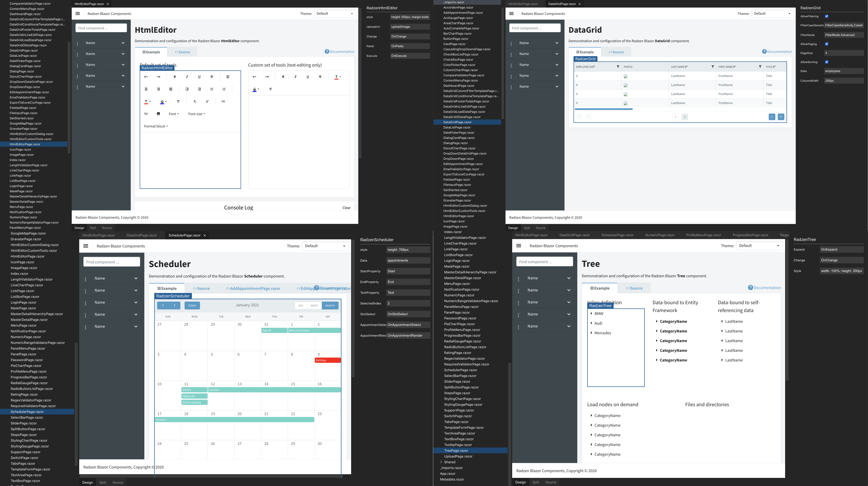The width and height of the screenshot is (868, 486).
Task: Apply superscript in default HtmlEditor
Action: 207,101
